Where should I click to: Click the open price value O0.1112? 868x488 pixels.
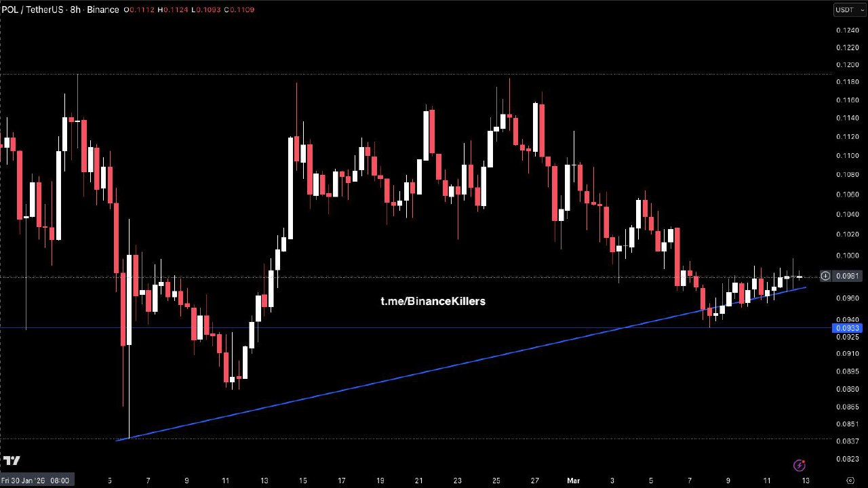pos(140,9)
